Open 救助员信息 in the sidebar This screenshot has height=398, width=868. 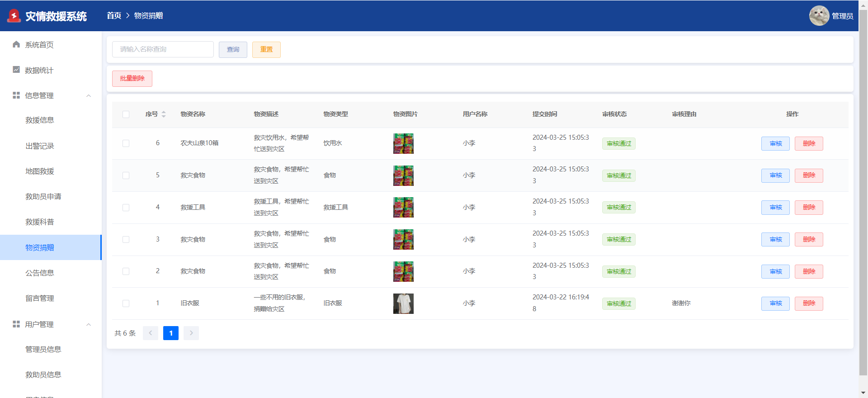tap(51, 374)
